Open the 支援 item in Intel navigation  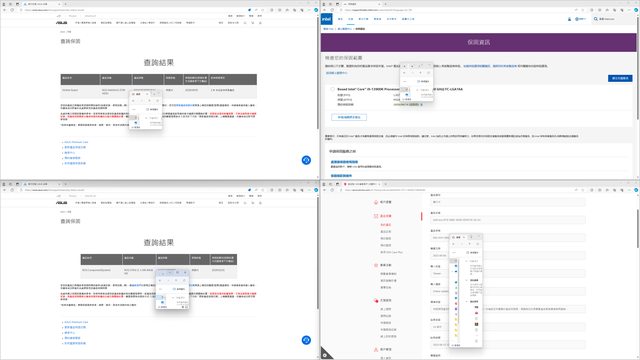pos(351,19)
